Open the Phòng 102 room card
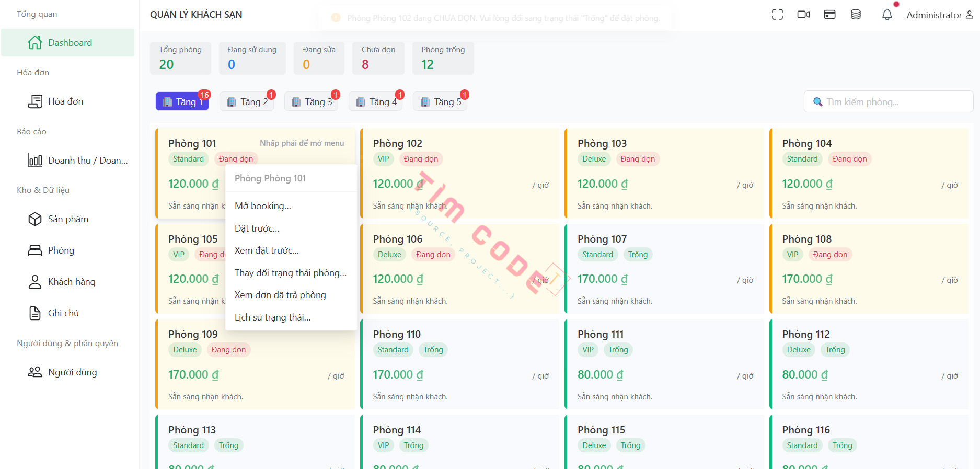 coord(460,173)
